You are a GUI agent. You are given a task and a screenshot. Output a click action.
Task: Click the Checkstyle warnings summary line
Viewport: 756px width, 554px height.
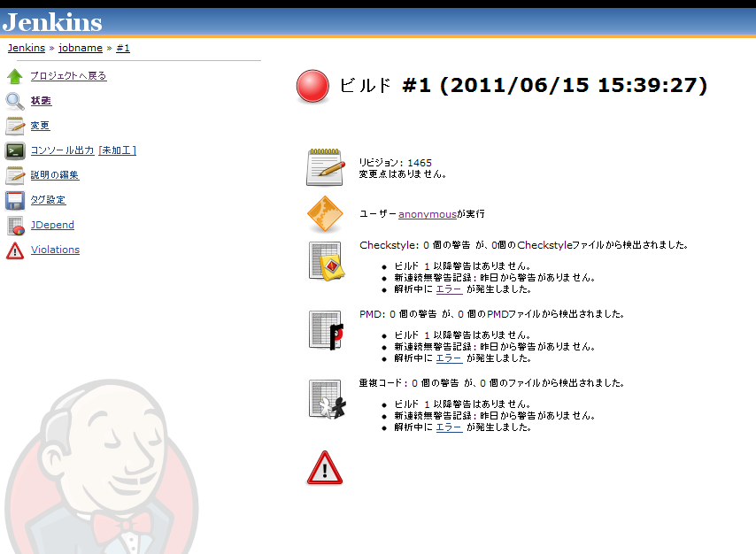(x=523, y=245)
